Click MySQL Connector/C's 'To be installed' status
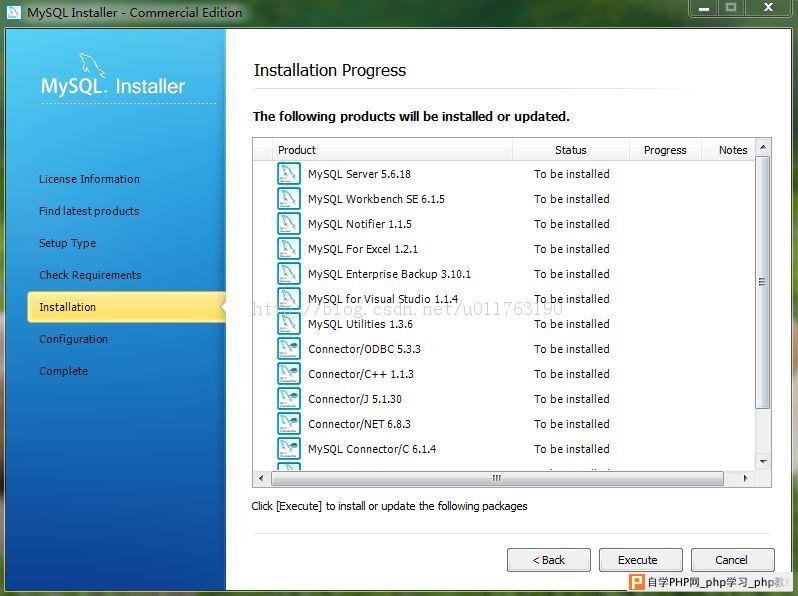This screenshot has height=596, width=798. point(572,448)
